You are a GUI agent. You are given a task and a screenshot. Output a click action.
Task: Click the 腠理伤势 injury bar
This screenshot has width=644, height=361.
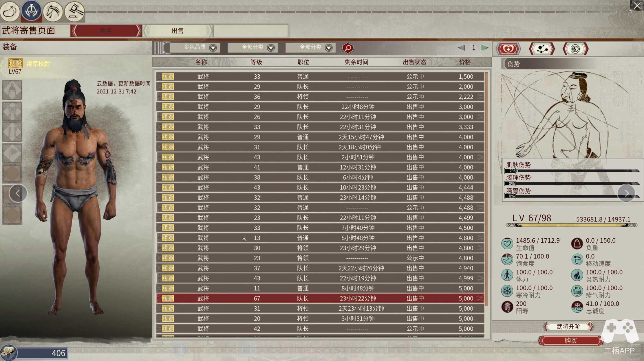coord(572,183)
